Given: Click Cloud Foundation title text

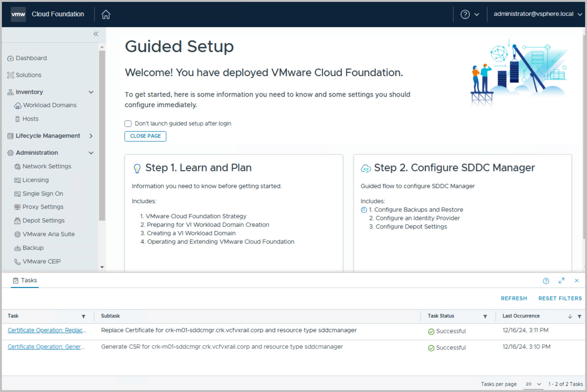Looking at the screenshot, I should [x=58, y=14].
